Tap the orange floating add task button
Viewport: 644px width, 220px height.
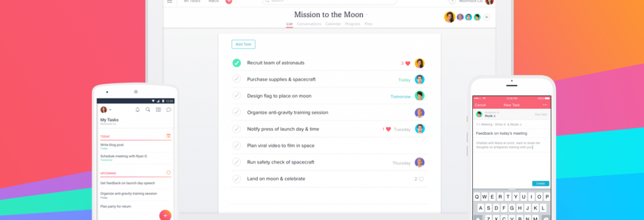(165, 215)
